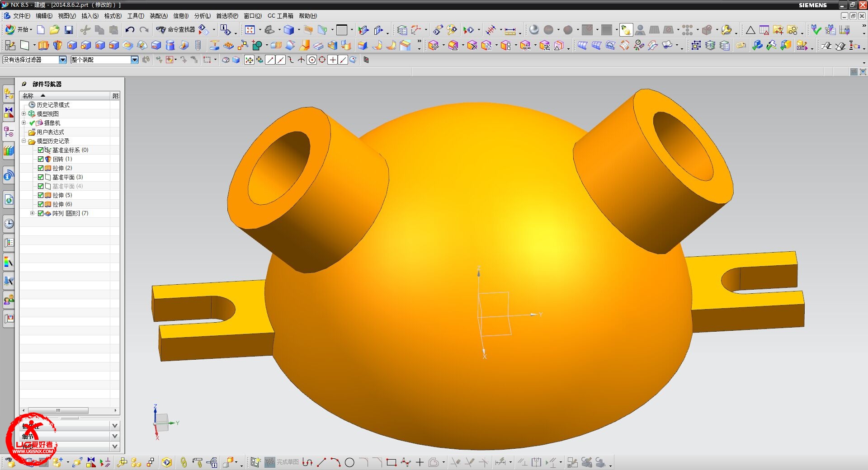The width and height of the screenshot is (868, 470).
Task: Toggle checkbox for 阵列 [圆形] (7)
Action: 41,213
